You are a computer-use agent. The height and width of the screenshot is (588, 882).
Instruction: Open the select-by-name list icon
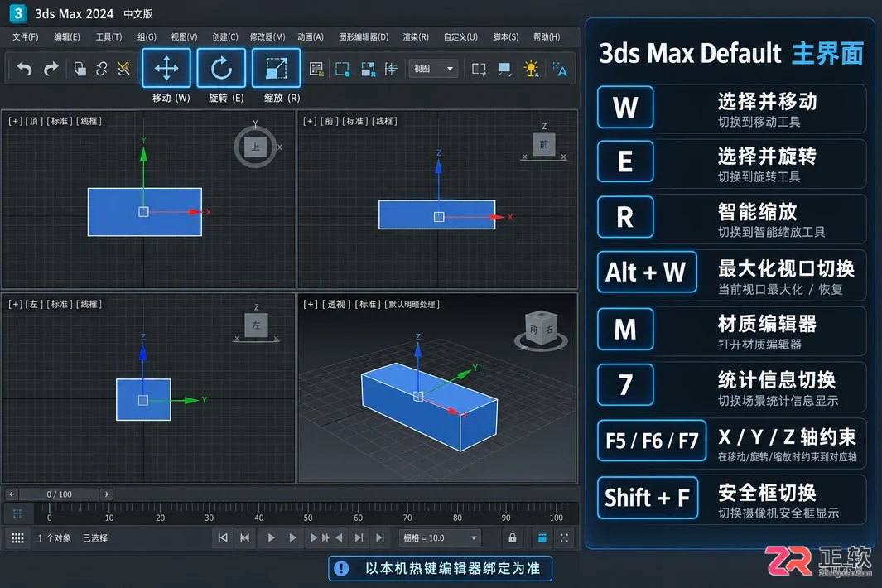[x=316, y=70]
